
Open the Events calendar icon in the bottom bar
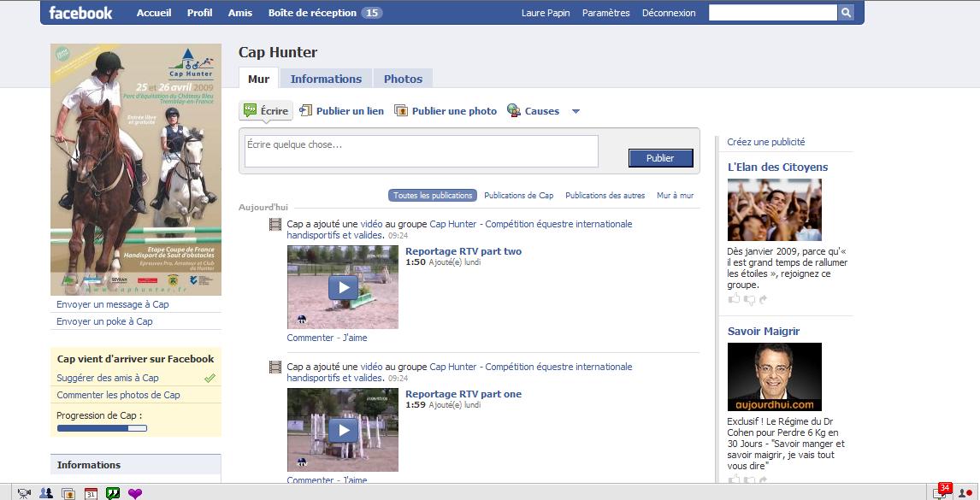[x=91, y=493]
